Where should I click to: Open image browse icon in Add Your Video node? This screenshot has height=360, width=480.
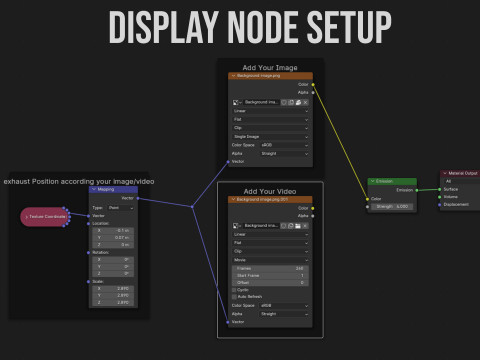tap(237, 226)
